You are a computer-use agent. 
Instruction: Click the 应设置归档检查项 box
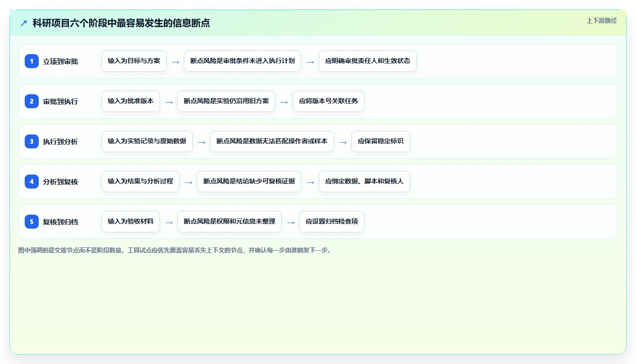click(332, 222)
